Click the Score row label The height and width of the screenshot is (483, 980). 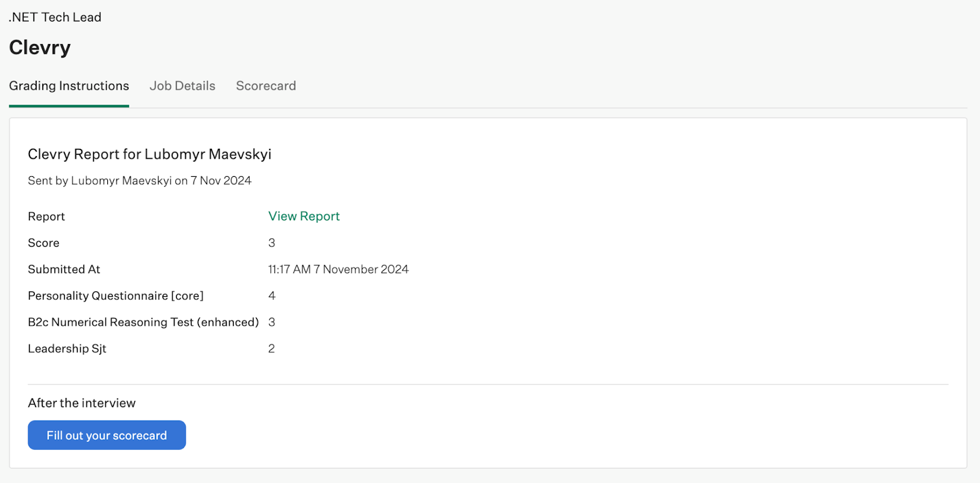(x=43, y=243)
